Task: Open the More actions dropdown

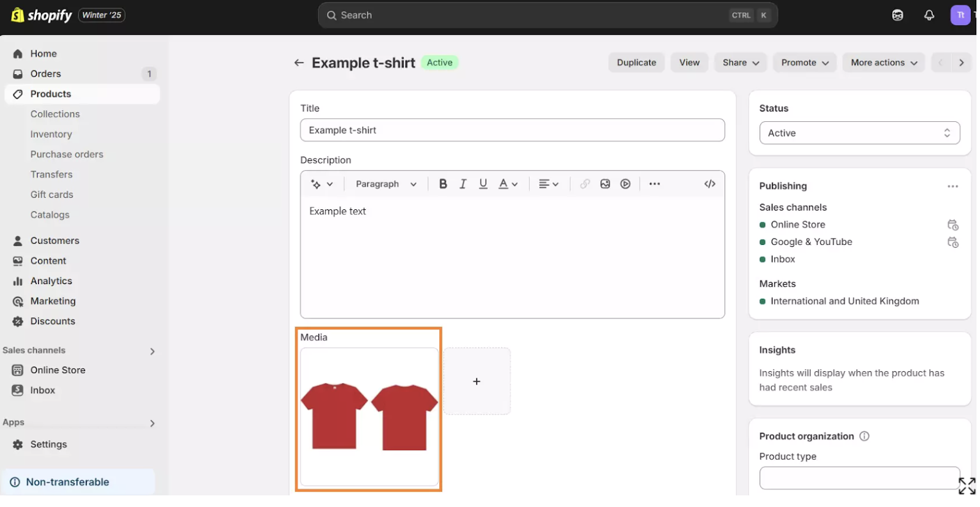Action: point(884,62)
